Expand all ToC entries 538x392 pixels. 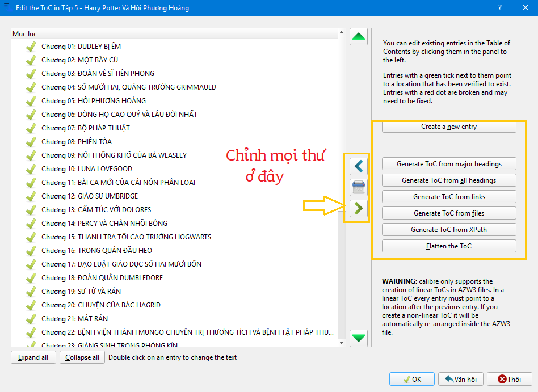click(33, 357)
